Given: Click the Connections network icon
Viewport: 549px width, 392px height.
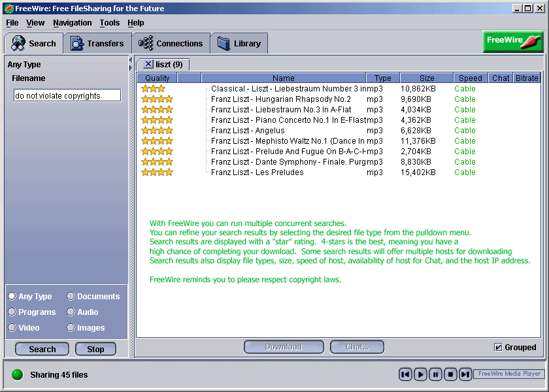Looking at the screenshot, I should point(146,43).
